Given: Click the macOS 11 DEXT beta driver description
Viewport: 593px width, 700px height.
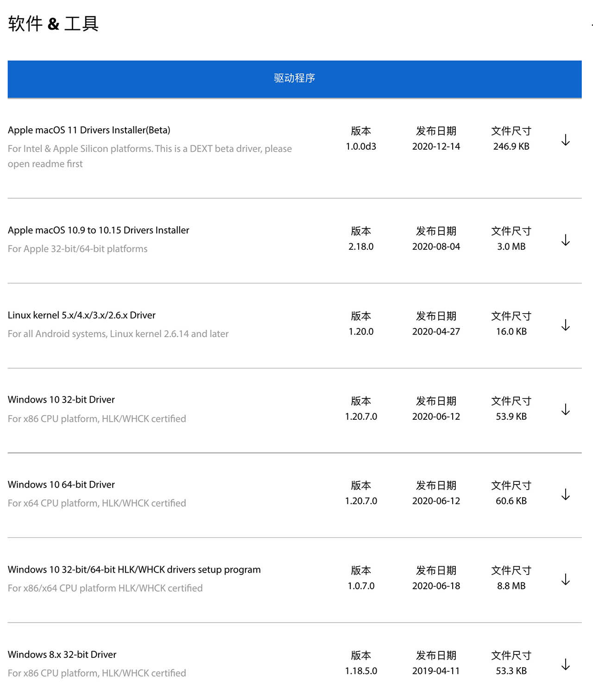Looking at the screenshot, I should (x=150, y=156).
